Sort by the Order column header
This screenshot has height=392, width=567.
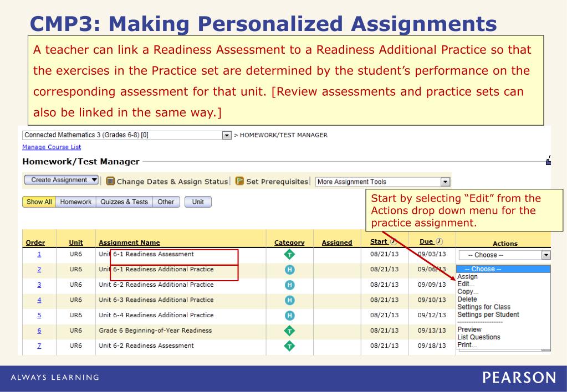click(x=35, y=243)
